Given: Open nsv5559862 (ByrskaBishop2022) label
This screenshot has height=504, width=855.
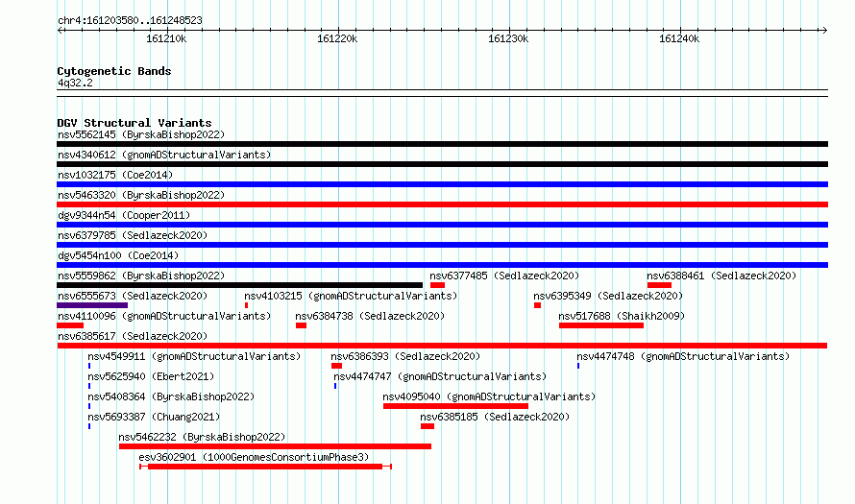Looking at the screenshot, I should pos(141,276).
